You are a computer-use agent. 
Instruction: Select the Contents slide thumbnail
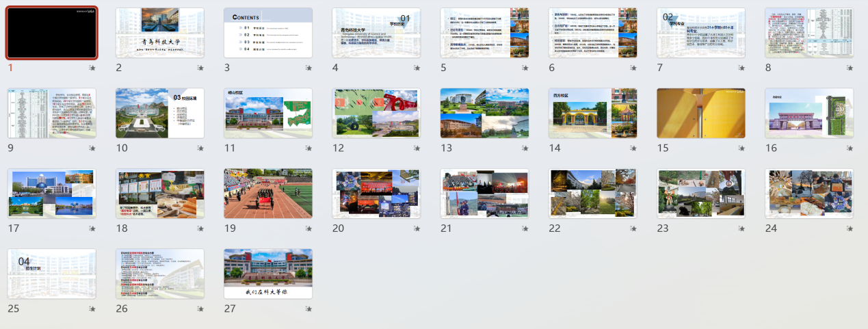coord(268,33)
